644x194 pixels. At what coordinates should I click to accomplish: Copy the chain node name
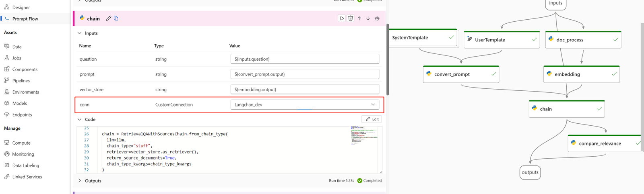(x=116, y=18)
